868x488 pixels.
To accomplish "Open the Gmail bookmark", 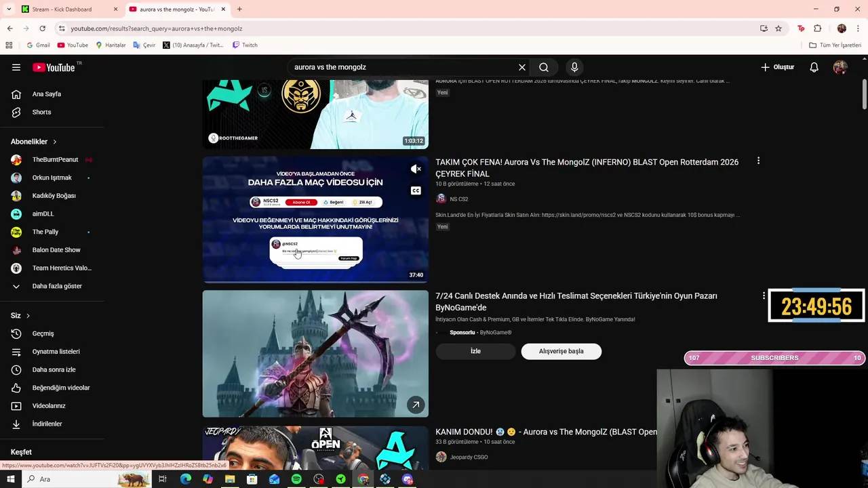I will [x=38, y=45].
